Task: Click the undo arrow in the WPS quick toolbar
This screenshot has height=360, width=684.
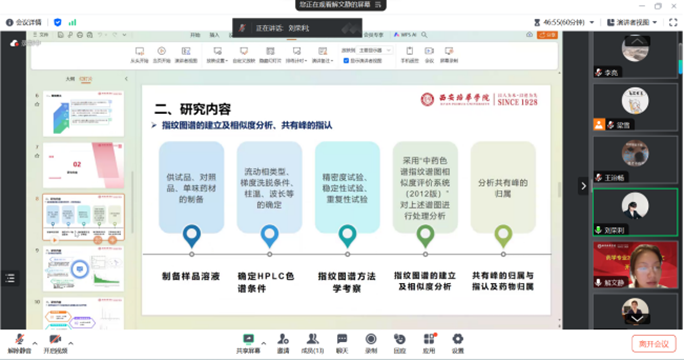Action: [100, 34]
